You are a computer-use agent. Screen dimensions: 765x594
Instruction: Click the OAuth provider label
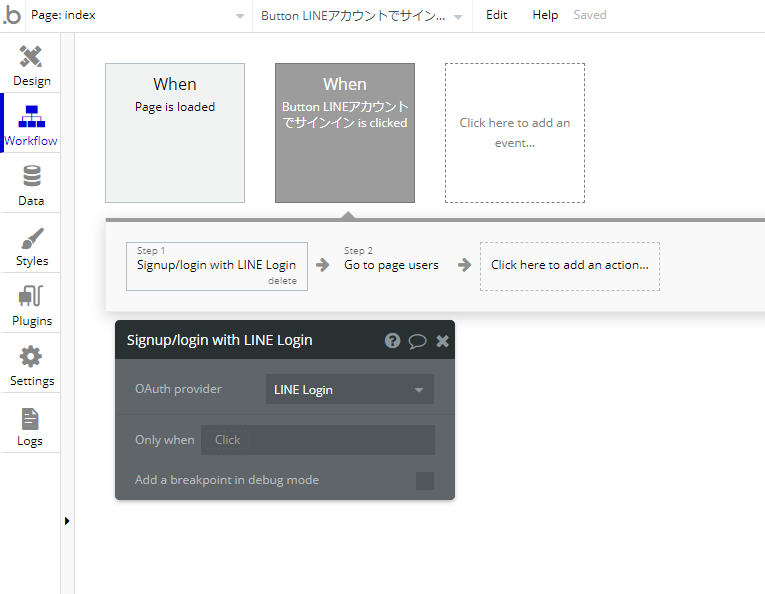pyautogui.click(x=178, y=389)
